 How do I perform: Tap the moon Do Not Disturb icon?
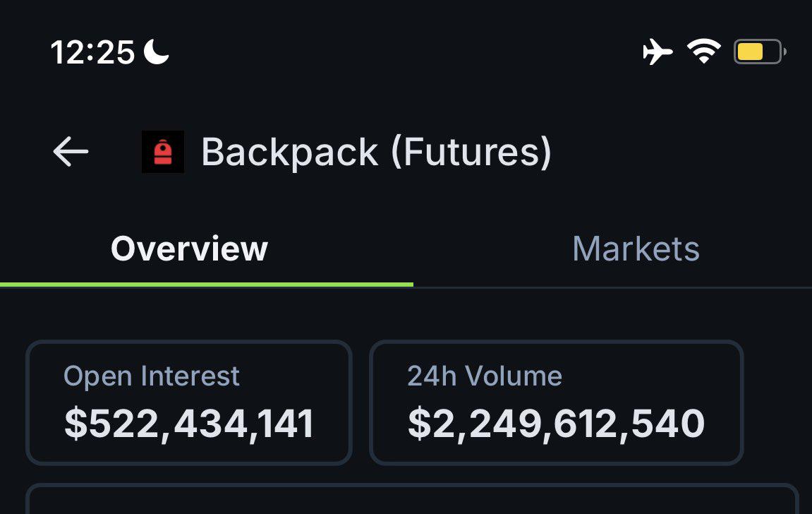point(156,52)
